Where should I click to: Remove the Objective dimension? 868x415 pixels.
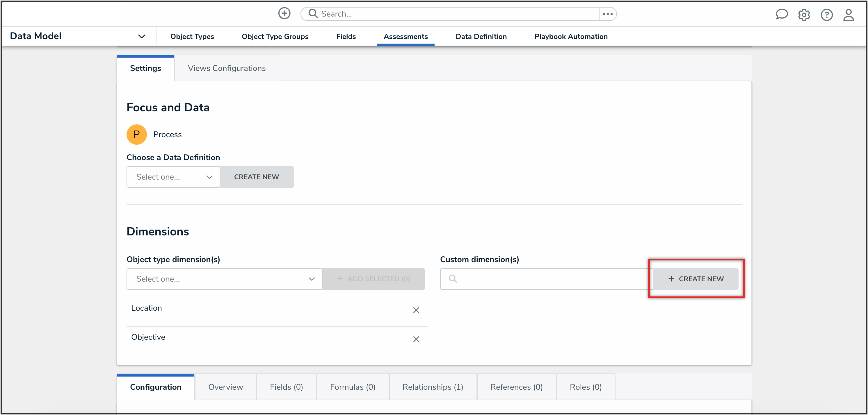click(x=416, y=339)
